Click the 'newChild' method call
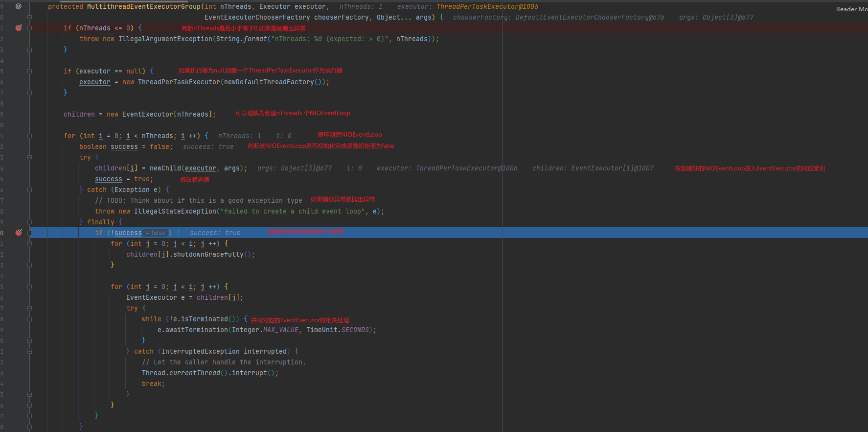This screenshot has height=432, width=868. pos(165,168)
